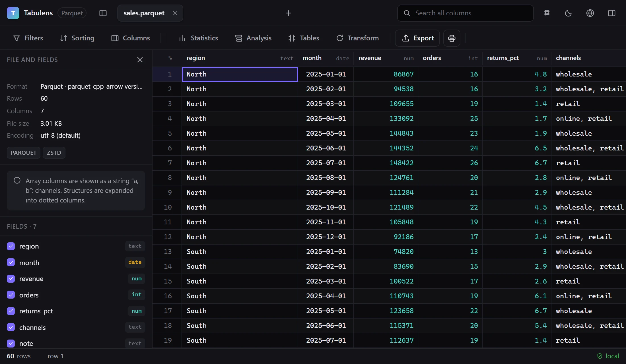626x364 pixels.
Task: Open the extensions puzzle icon
Action: coord(547,13)
